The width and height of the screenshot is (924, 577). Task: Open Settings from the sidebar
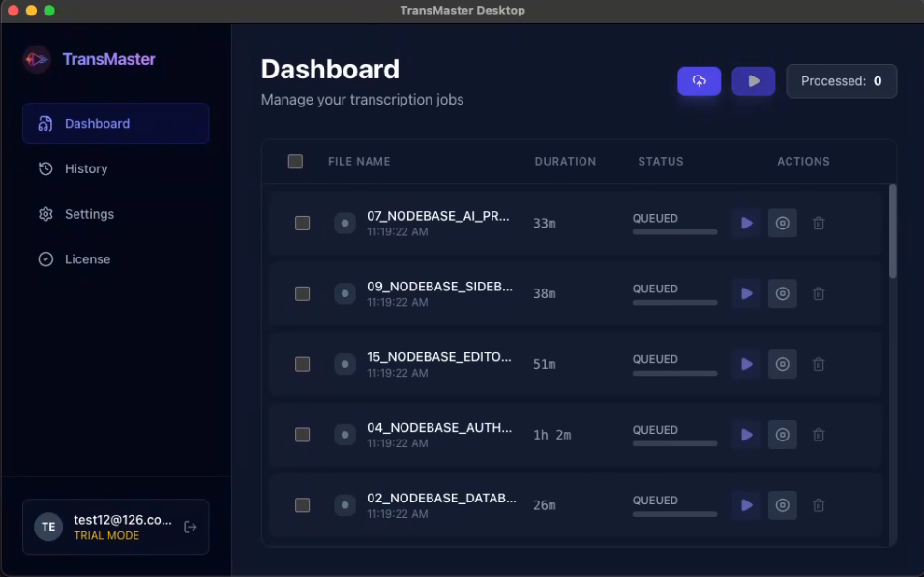coord(88,213)
